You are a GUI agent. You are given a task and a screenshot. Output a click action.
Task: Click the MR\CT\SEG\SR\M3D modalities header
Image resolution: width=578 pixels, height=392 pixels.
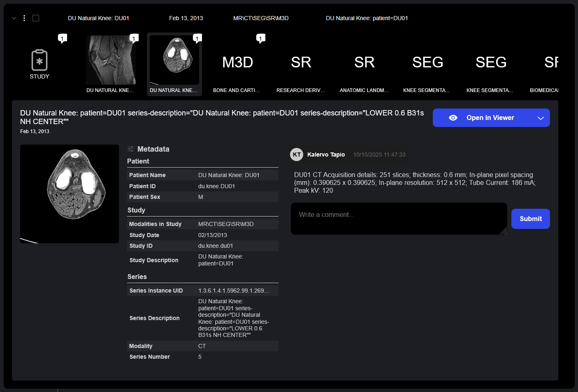tap(261, 18)
